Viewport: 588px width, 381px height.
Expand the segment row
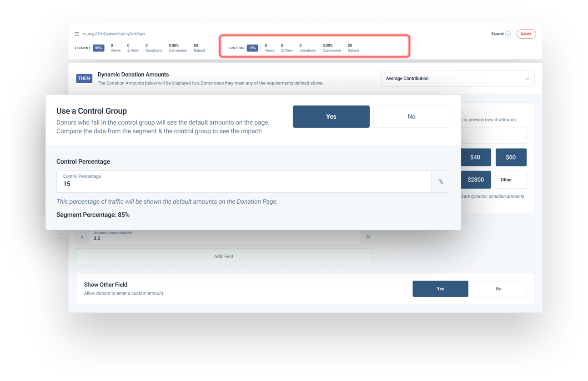(x=501, y=34)
